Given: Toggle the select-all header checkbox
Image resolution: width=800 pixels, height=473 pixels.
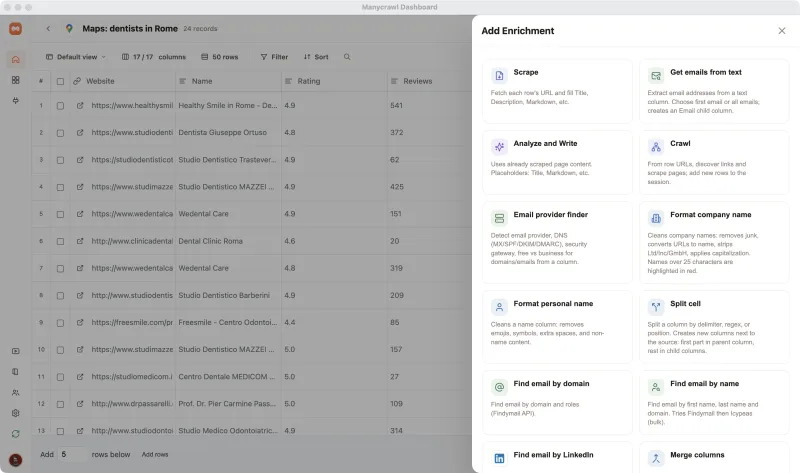Looking at the screenshot, I should 60,81.
